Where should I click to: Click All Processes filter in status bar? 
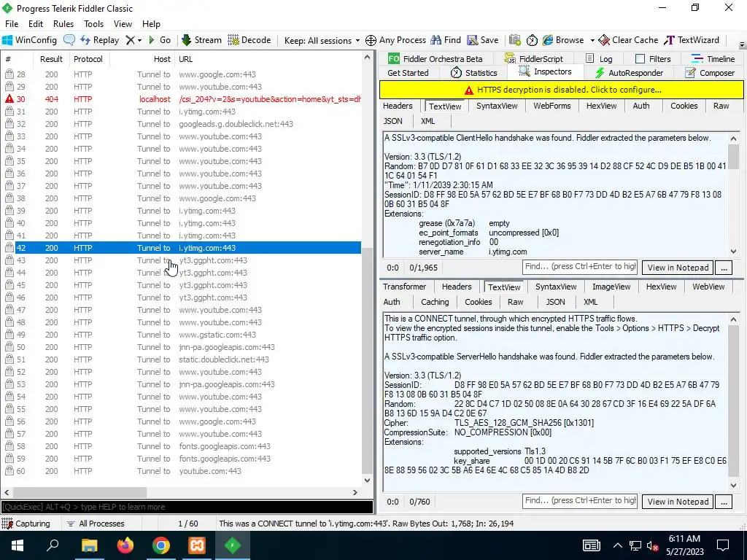tap(96, 524)
